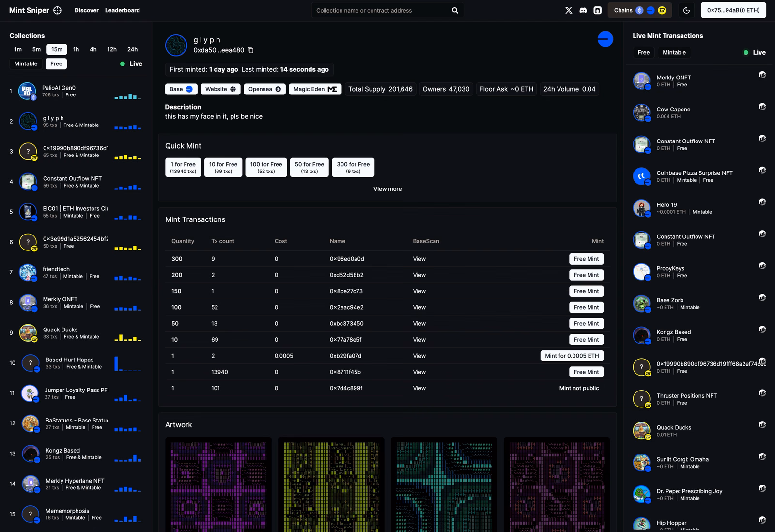Toggle Live indicator in Live Mint Transactions
The width and height of the screenshot is (775, 532).
(x=755, y=52)
